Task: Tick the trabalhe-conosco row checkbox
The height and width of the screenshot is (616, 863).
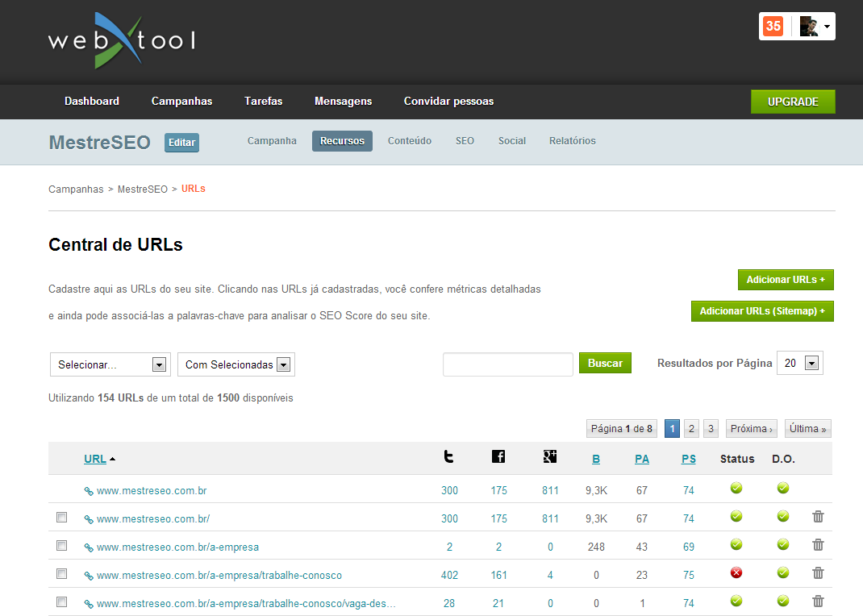Action: (61, 574)
